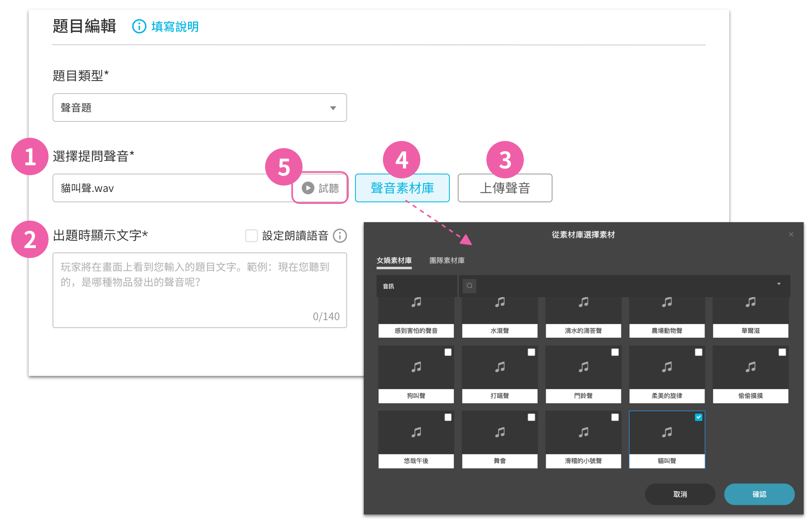Select the 門鈴聲 music note icon
The height and width of the screenshot is (524, 812).
584,367
